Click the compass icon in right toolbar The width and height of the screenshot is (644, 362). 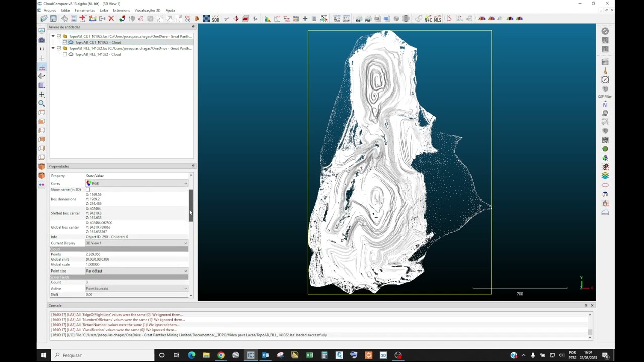pyautogui.click(x=605, y=80)
